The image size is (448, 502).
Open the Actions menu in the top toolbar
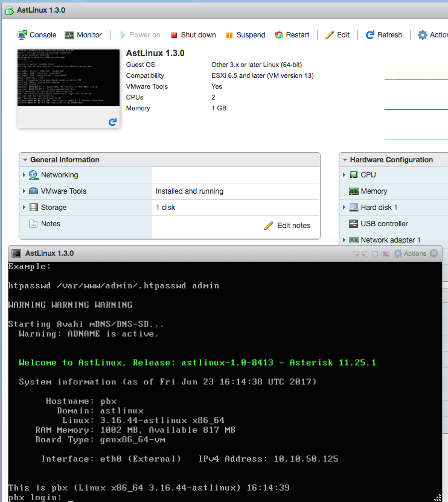[x=433, y=35]
